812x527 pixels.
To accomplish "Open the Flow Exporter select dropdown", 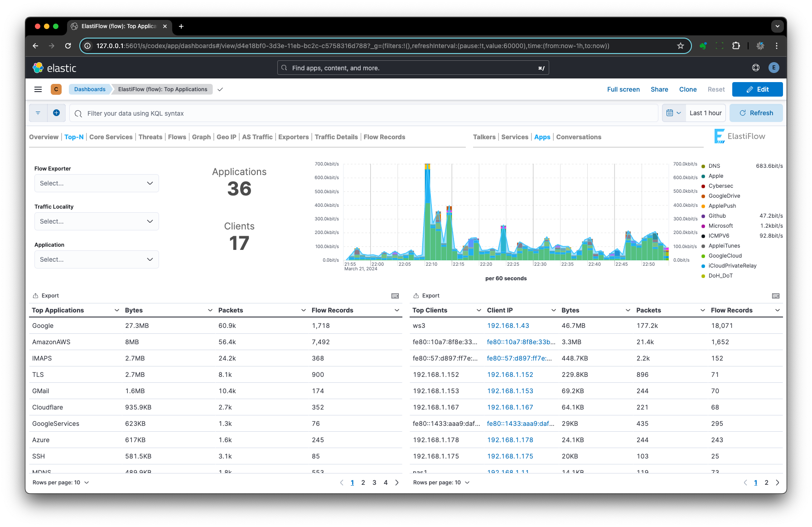I will [x=97, y=183].
